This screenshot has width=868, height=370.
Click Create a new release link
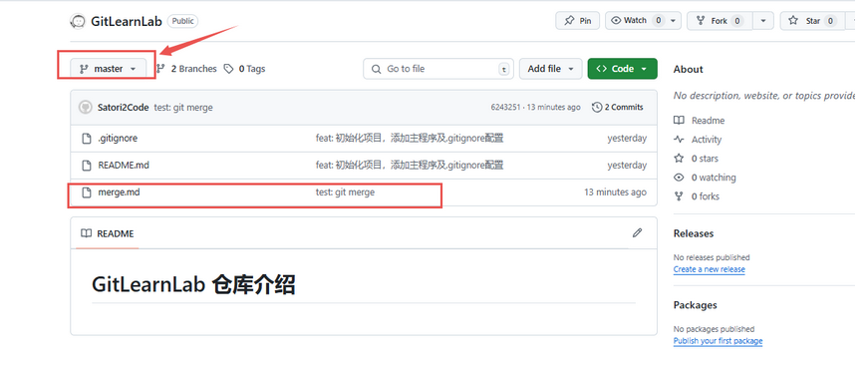(710, 269)
